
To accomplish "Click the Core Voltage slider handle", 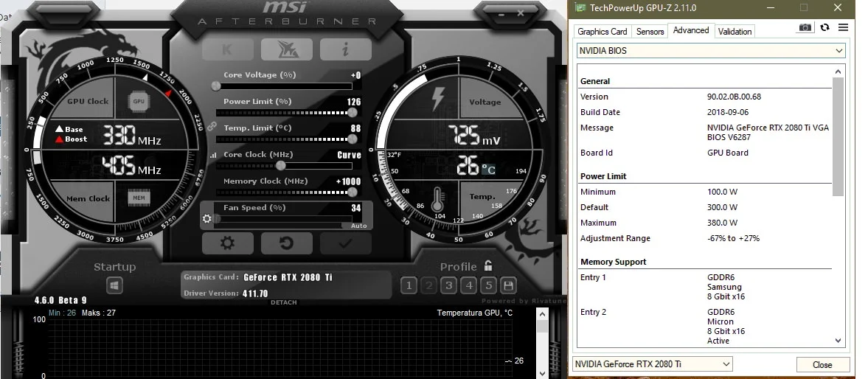I will (x=216, y=86).
